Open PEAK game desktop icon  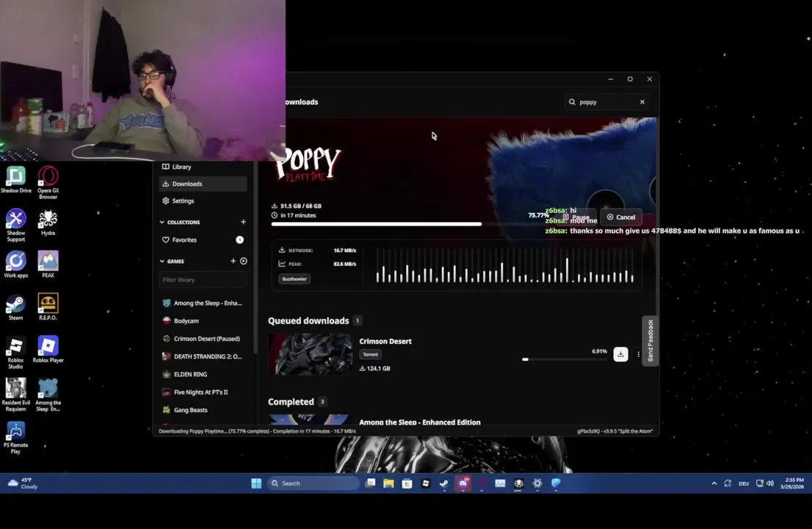48,264
